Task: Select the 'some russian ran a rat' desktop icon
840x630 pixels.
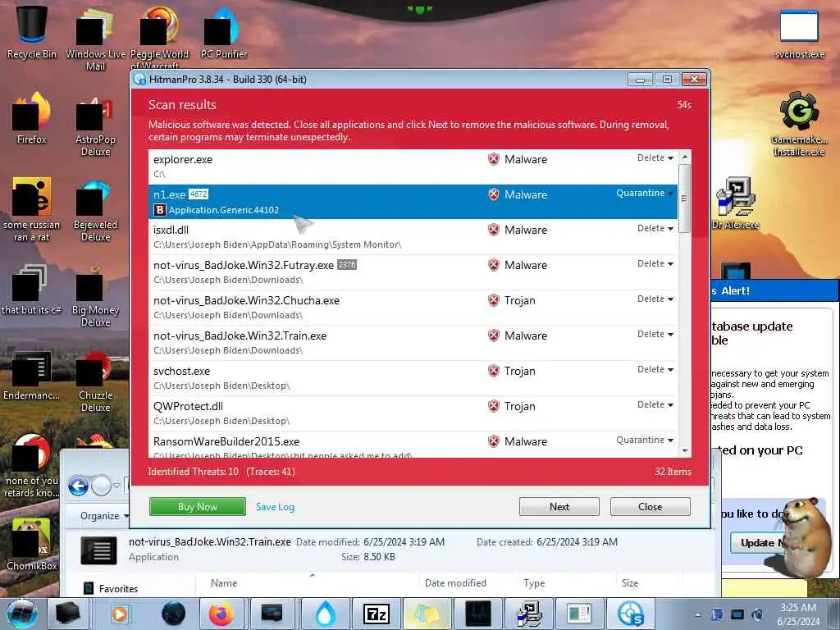Action: click(x=32, y=209)
